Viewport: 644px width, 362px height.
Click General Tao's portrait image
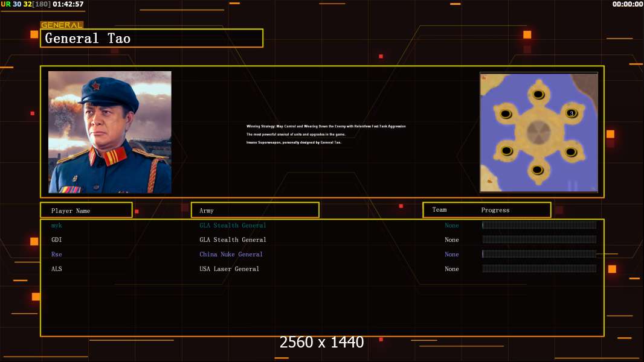point(110,132)
